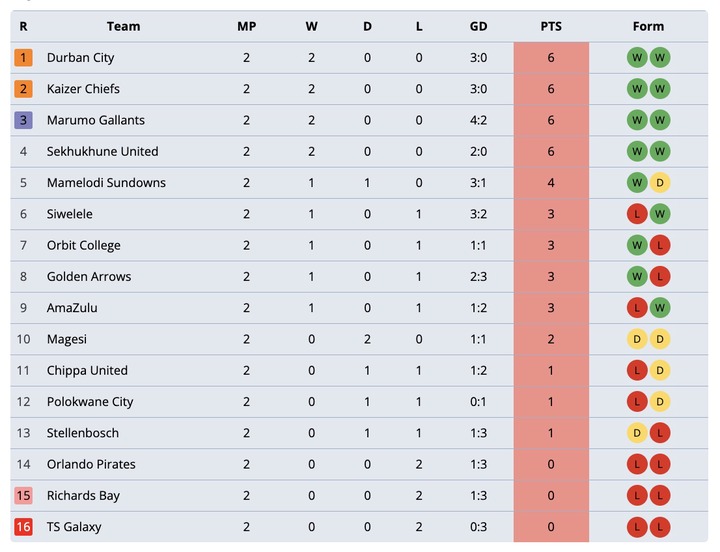Click Magesi's first yellow D form icon
Viewport: 720px width, 552px height.
coord(637,339)
